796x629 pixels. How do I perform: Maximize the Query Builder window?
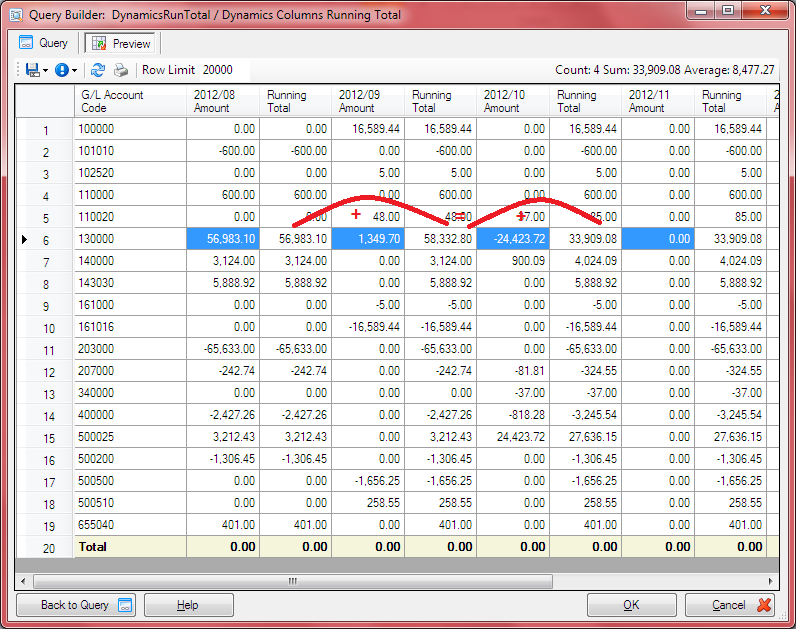(x=728, y=10)
